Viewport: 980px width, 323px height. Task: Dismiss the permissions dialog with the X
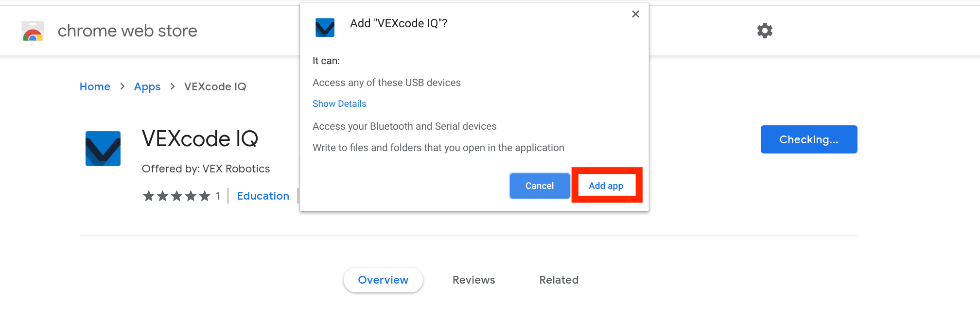(x=635, y=14)
